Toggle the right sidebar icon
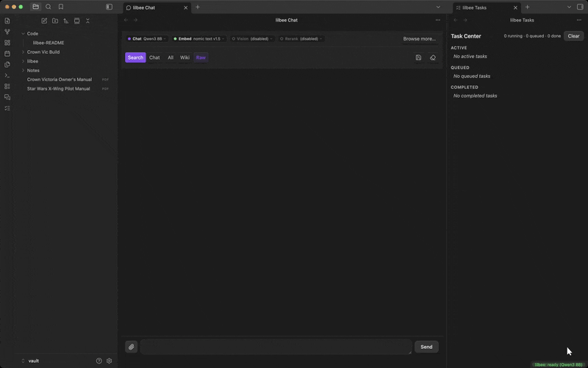Screen dimensions: 588x368 580,7
